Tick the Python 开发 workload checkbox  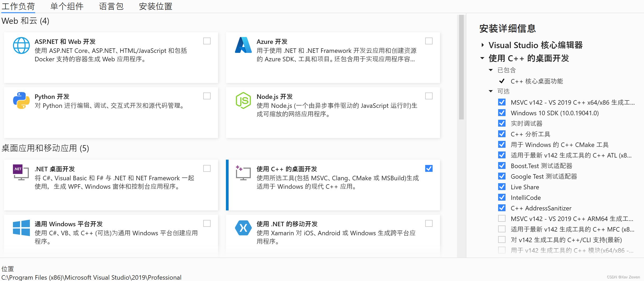207,96
